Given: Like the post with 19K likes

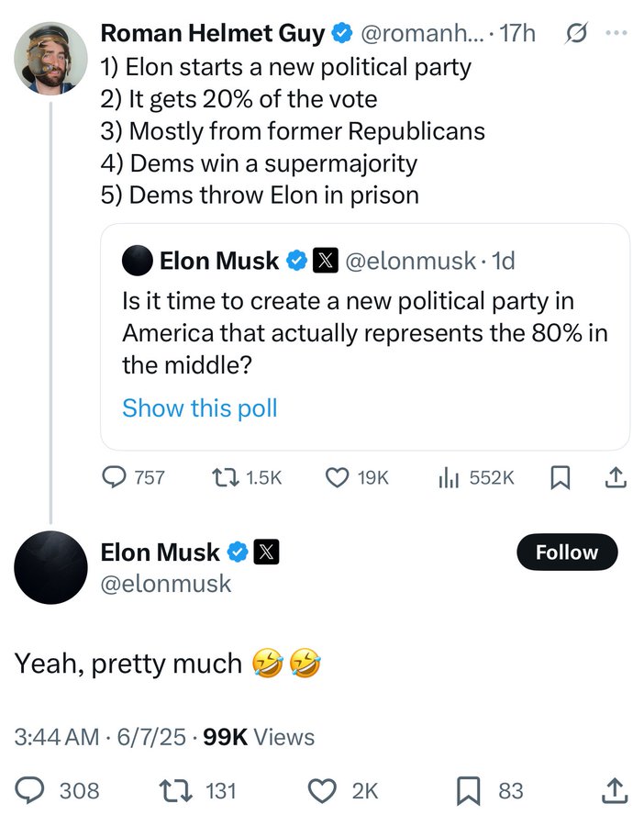Looking at the screenshot, I should [x=357, y=477].
